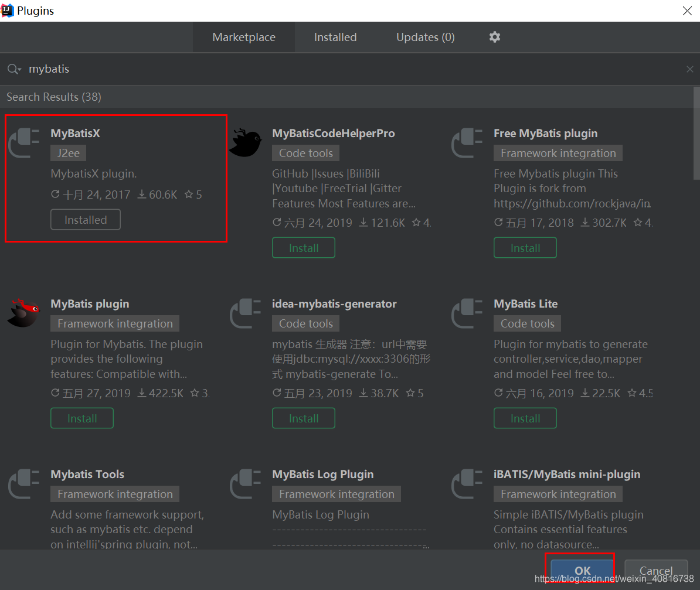Screen dimensions: 700x590
Task: Click the plugin list vertical scrollbar
Action: (696, 134)
